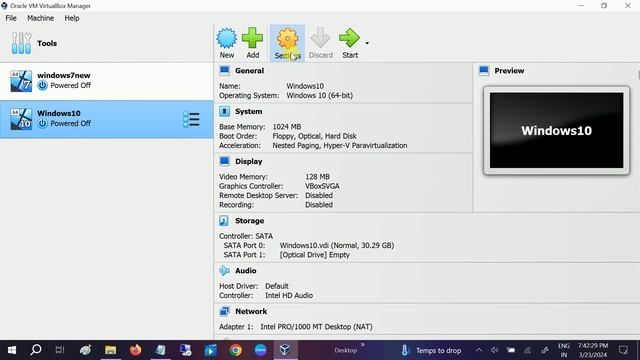Viewport: 640px width, 360px height.
Task: Click the Windows10.vdi storage entry
Action: pos(337,245)
